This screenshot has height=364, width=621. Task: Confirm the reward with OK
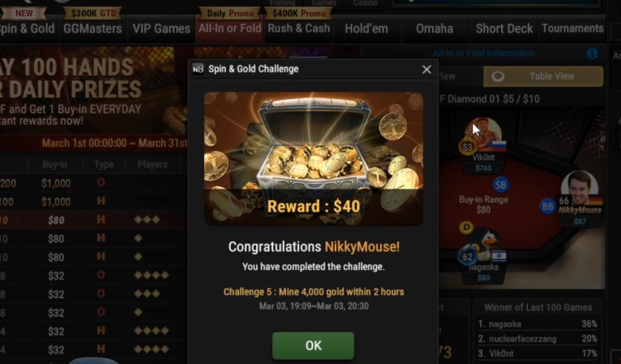pos(313,345)
